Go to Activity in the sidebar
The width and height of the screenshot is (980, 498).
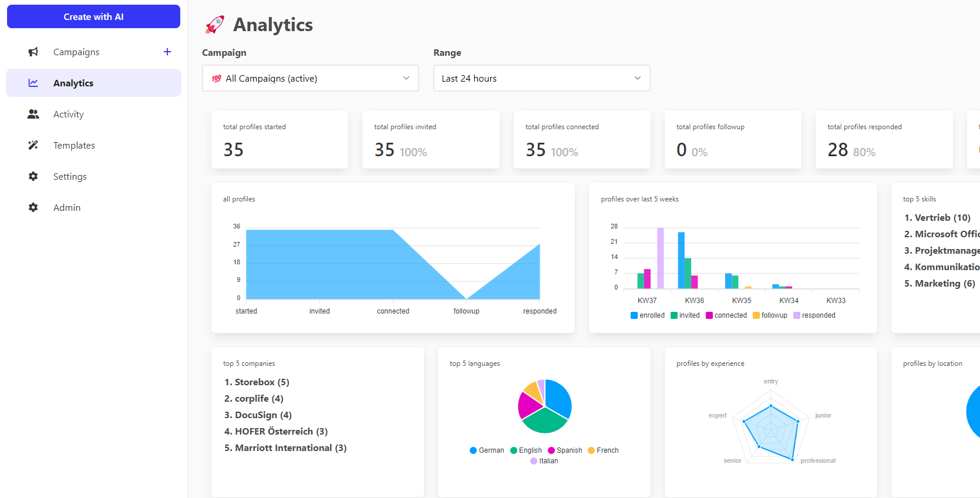94,114
